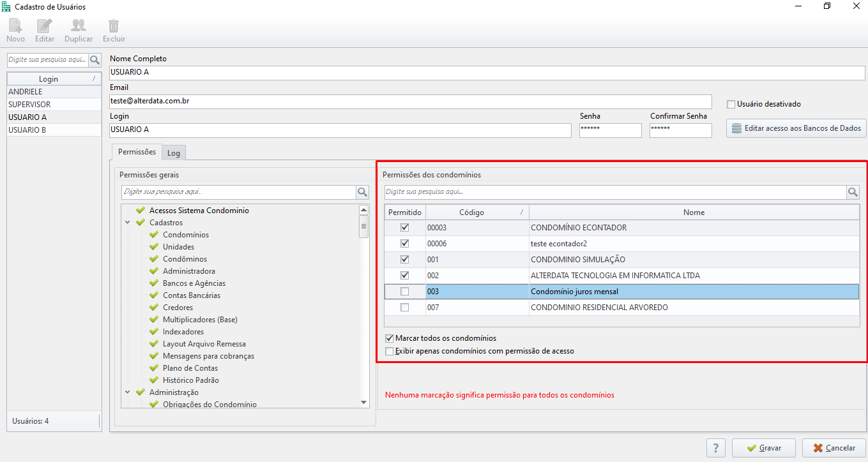
Task: Click the Confirmar Senha field
Action: pos(681,130)
